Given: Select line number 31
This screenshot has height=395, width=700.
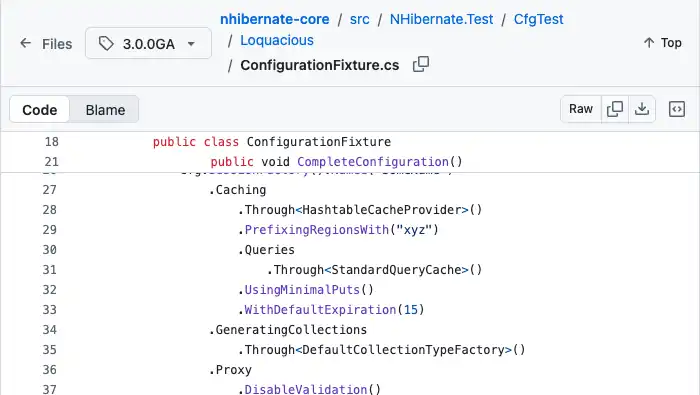Looking at the screenshot, I should [x=50, y=270].
